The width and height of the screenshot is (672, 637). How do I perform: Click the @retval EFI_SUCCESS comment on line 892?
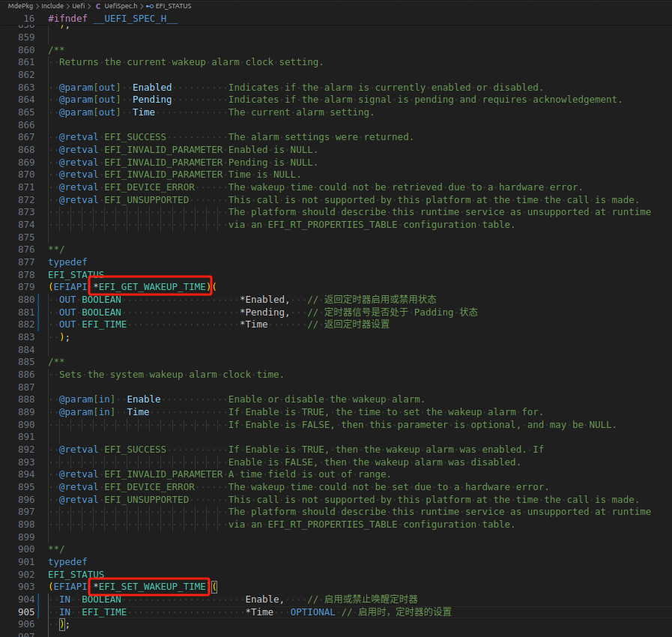111,449
